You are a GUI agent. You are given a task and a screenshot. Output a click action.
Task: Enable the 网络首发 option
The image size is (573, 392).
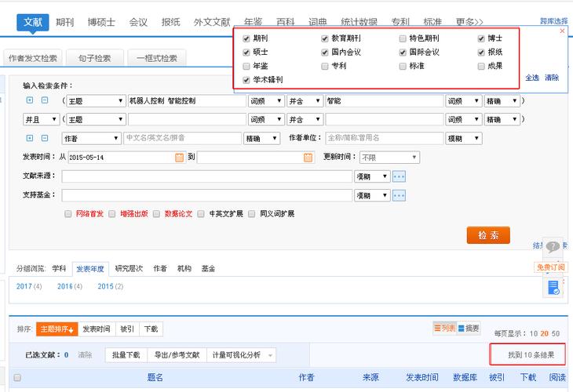[68, 214]
